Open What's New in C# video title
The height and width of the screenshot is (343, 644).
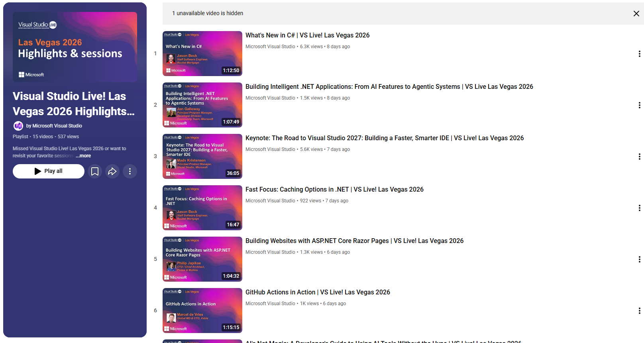tap(307, 35)
